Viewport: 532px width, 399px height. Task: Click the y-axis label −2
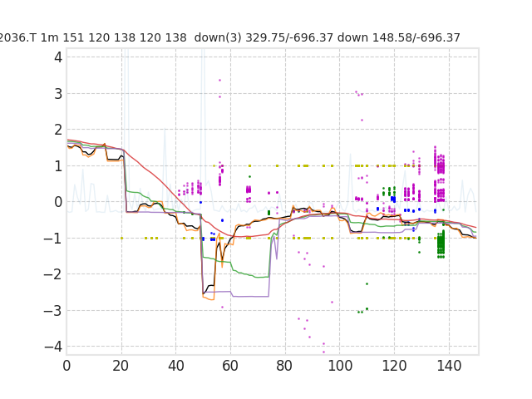[53, 274]
